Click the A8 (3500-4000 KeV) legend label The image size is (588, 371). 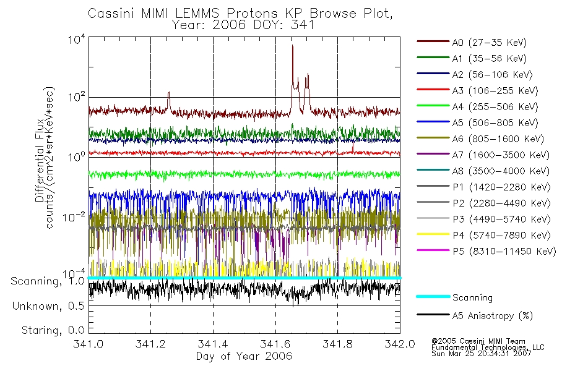(501, 171)
